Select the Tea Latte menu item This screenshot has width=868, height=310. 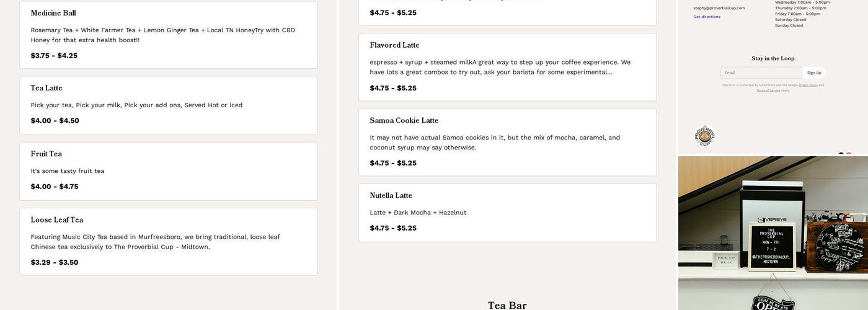46,88
